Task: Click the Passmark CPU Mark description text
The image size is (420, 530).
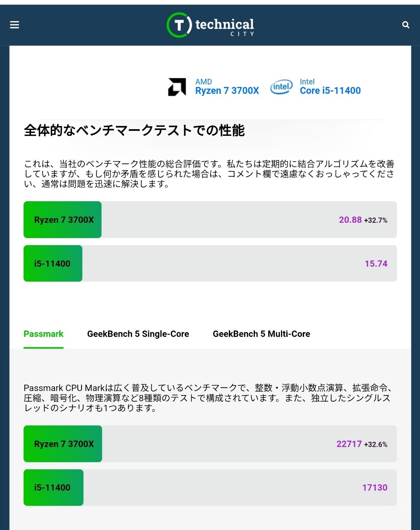Action: coord(207,398)
